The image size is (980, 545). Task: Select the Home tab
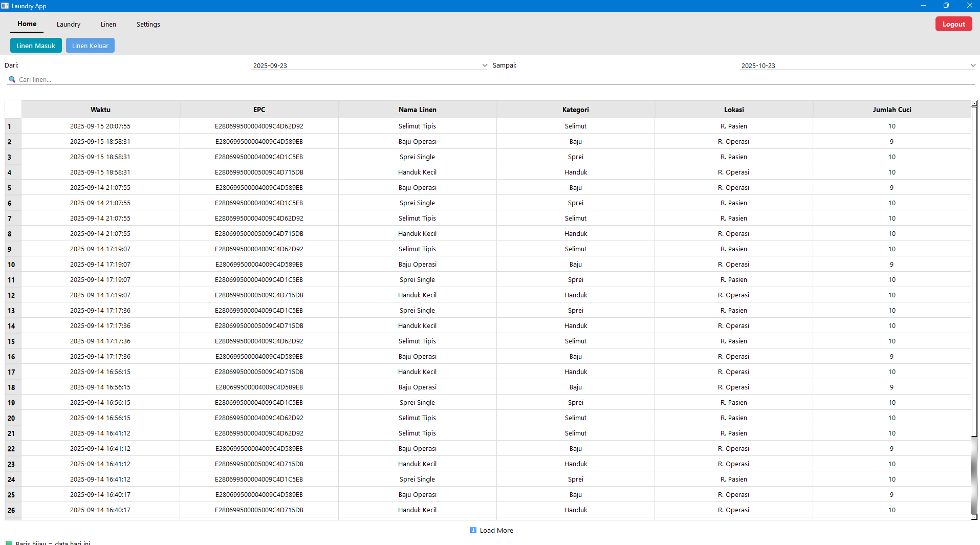point(27,24)
